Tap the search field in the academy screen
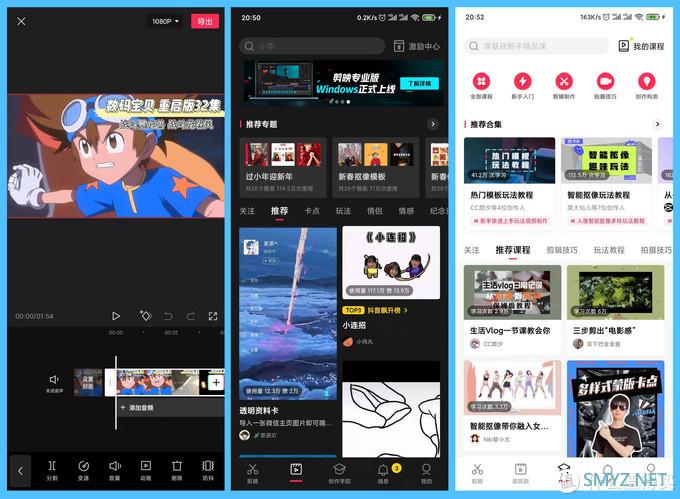Image resolution: width=680 pixels, height=499 pixels. (537, 46)
